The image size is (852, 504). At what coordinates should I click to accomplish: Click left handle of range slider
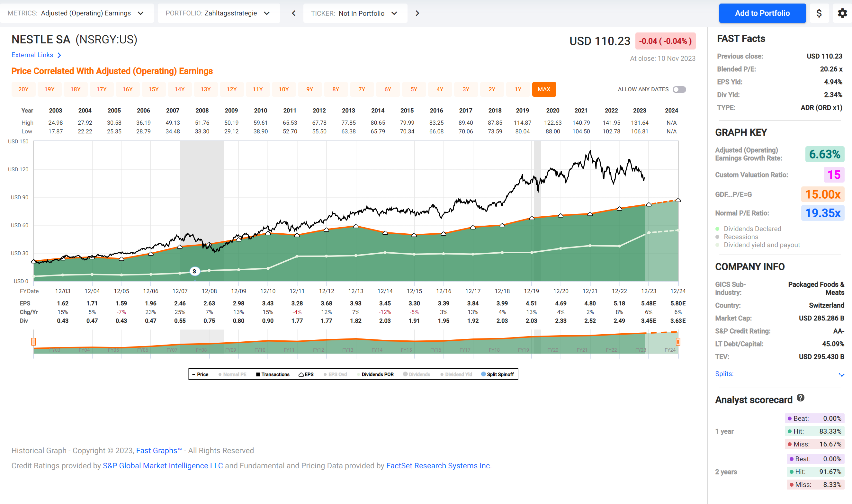(33, 342)
